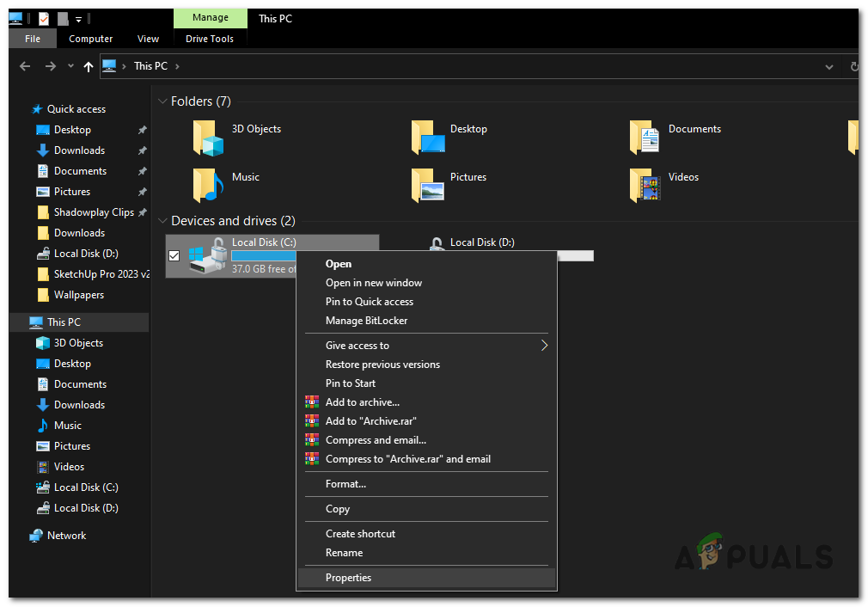Switch to the View ribbon tab
Screen dimensions: 868x607
coord(147,38)
